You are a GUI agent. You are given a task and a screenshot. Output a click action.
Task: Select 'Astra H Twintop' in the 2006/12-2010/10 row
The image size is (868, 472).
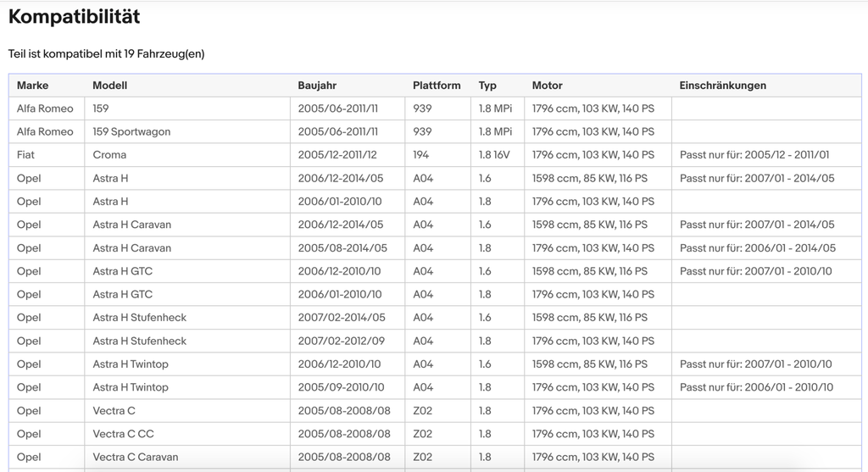(x=131, y=364)
